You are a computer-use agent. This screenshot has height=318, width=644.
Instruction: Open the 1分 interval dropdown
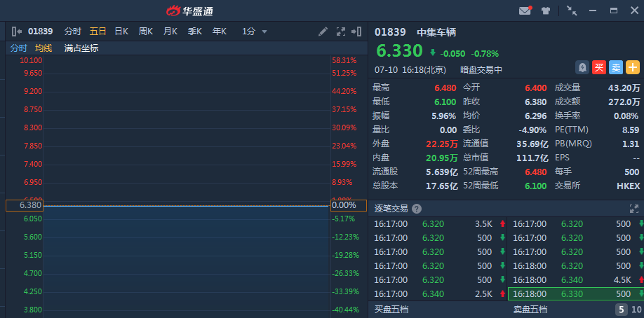(255, 32)
